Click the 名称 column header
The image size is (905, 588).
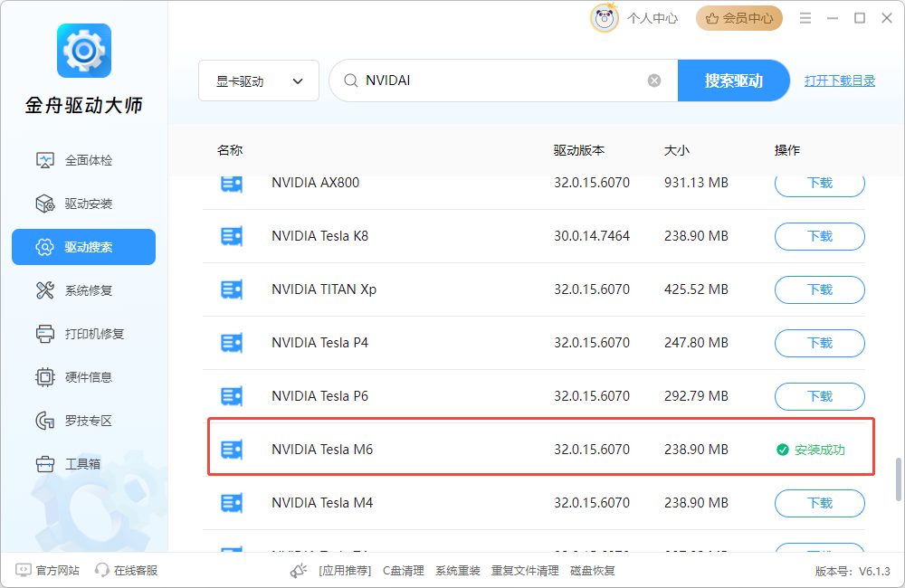click(x=230, y=150)
